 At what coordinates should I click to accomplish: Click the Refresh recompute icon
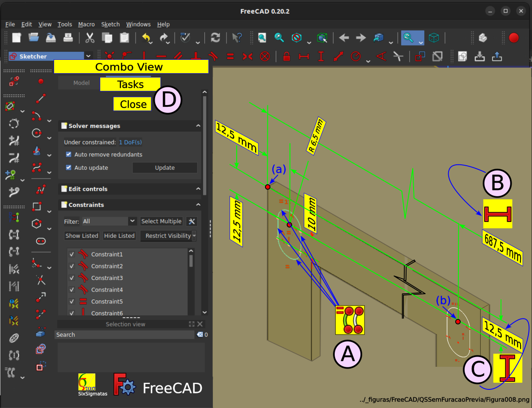click(x=215, y=38)
